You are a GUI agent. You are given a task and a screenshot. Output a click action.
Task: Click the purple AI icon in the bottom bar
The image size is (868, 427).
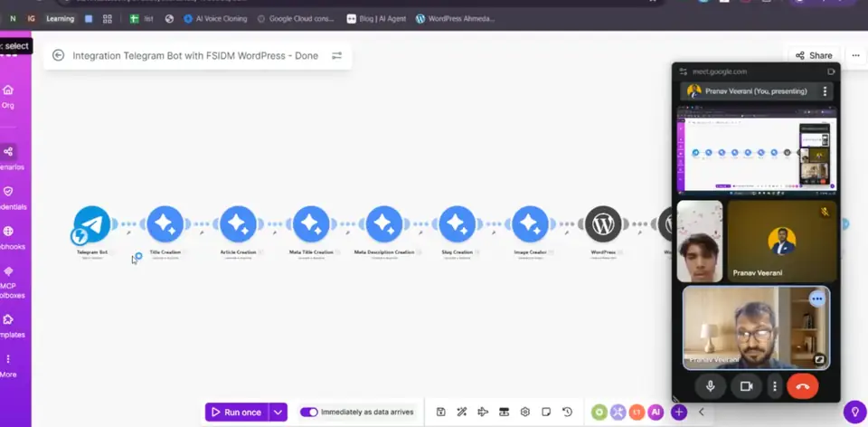656,412
